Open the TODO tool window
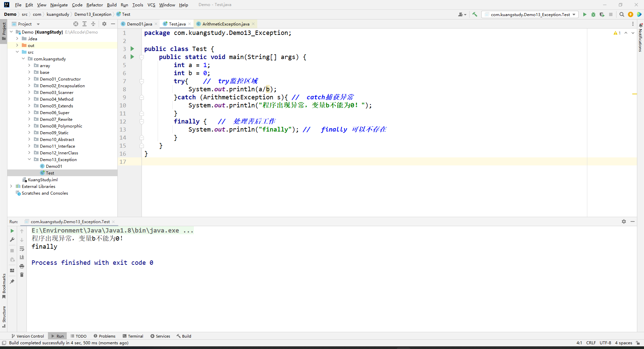This screenshot has height=349, width=644. click(x=78, y=336)
